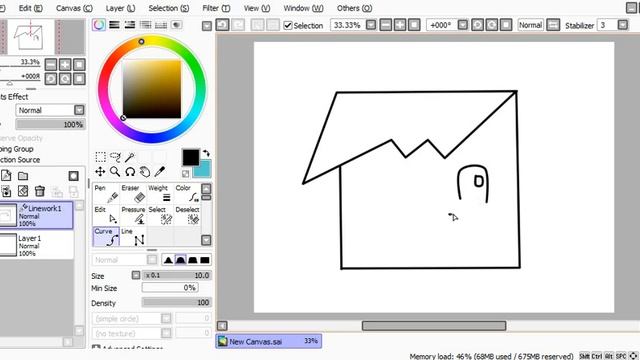640x360 pixels.
Task: Toggle the scratchpad panel
Action: pyautogui.click(x=176, y=25)
